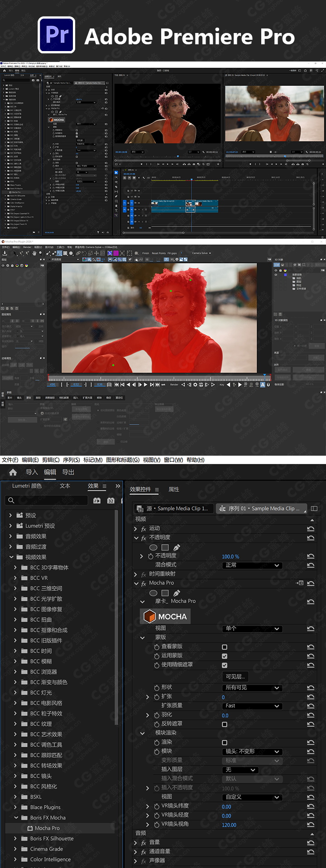
Task: Reset the 混合模式 parameter
Action: point(311,565)
